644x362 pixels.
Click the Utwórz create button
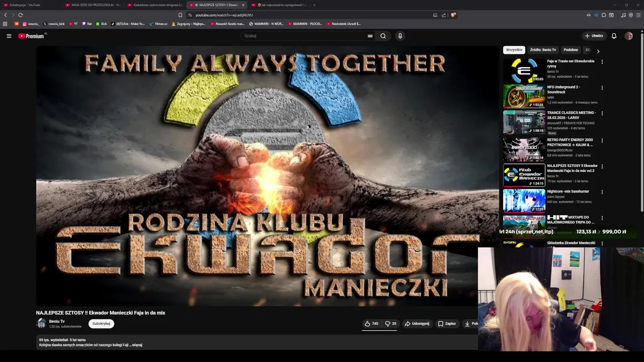click(x=594, y=36)
